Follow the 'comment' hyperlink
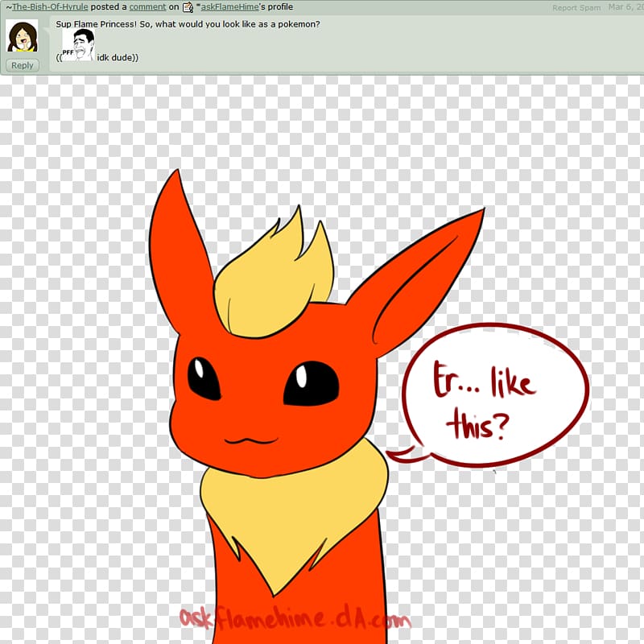Image resolution: width=644 pixels, height=644 pixels. click(147, 7)
